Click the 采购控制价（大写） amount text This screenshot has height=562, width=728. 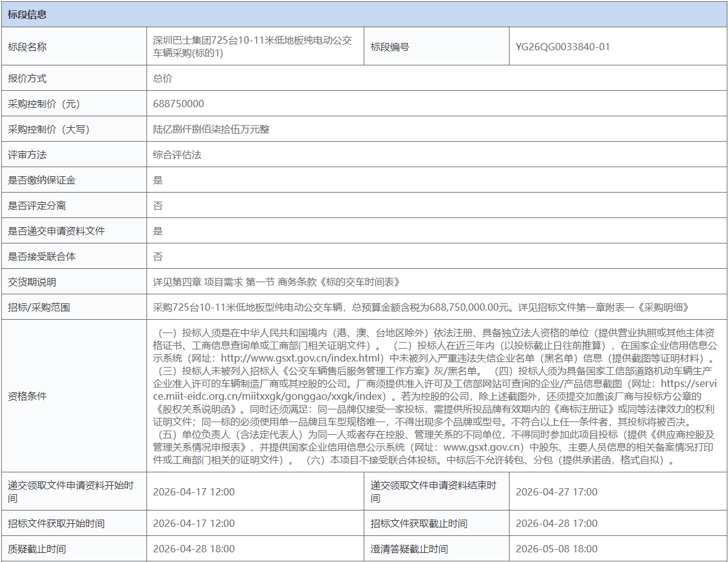pos(200,129)
